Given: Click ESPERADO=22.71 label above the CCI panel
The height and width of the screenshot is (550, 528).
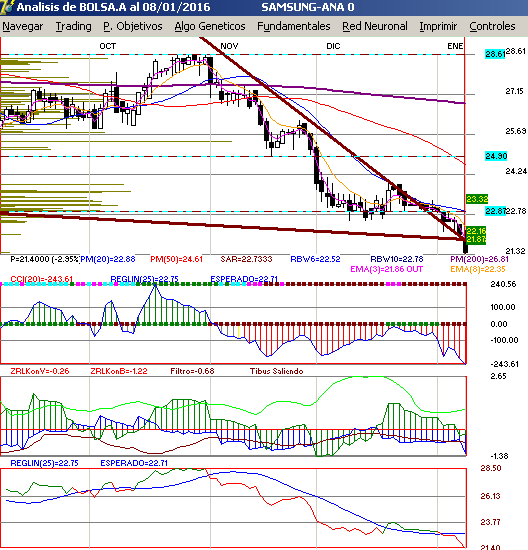Looking at the screenshot, I should click(x=244, y=279).
